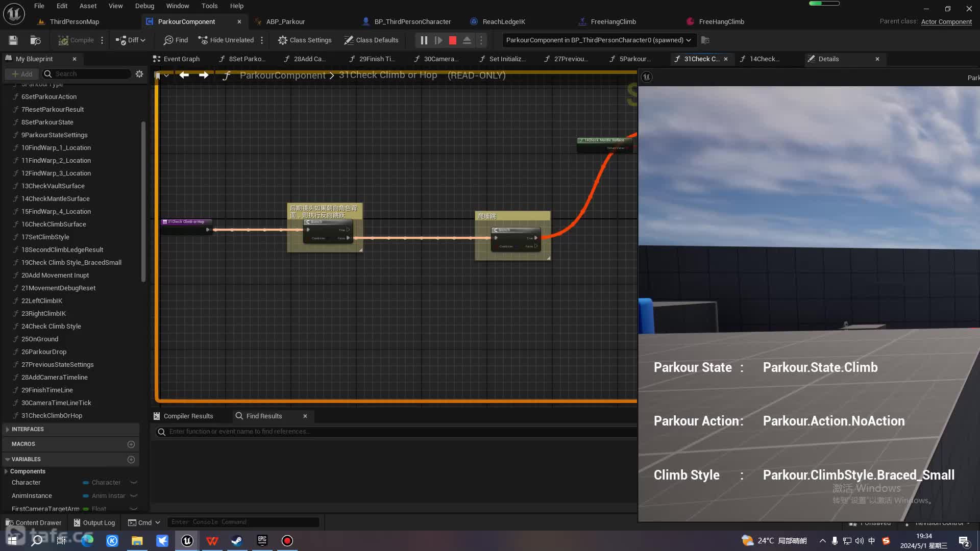Click the ParkourComponent breadcrumb
This screenshot has height=551, width=980.
click(282, 75)
